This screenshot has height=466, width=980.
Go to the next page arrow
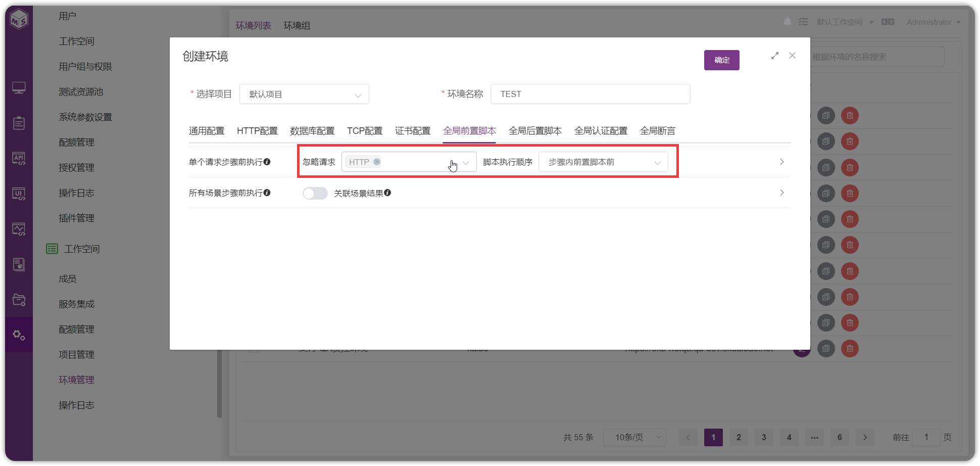[865, 437]
